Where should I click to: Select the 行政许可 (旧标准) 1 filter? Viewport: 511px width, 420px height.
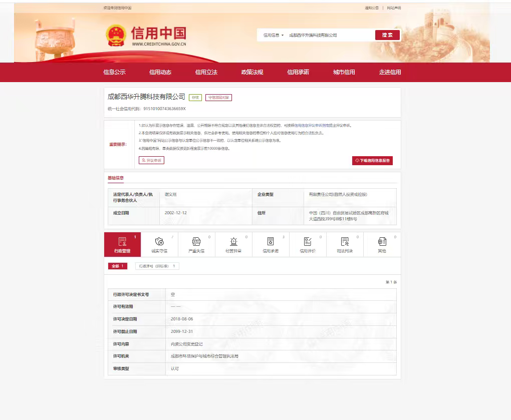(x=157, y=266)
